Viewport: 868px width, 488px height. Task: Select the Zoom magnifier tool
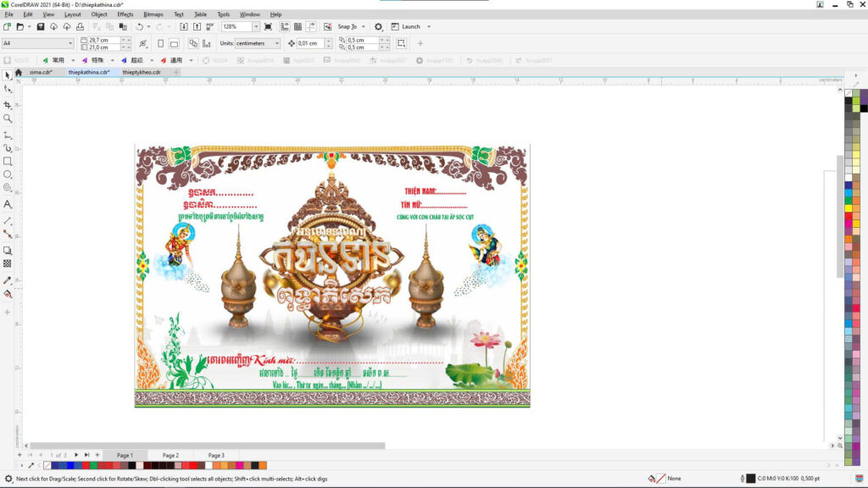pyautogui.click(x=7, y=119)
